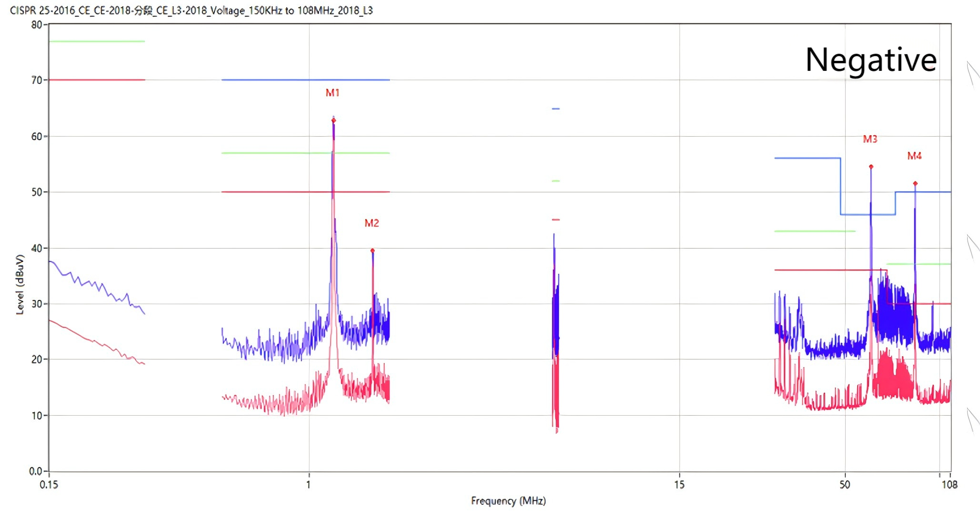The image size is (980, 518).
Task: Click the Frequency (MHz) axis label
Action: [508, 501]
